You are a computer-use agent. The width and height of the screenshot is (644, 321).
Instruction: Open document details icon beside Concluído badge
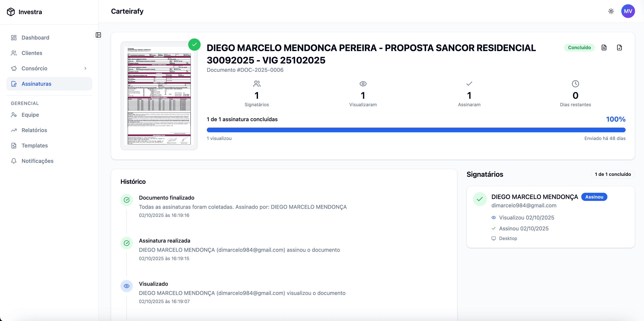[x=604, y=47]
